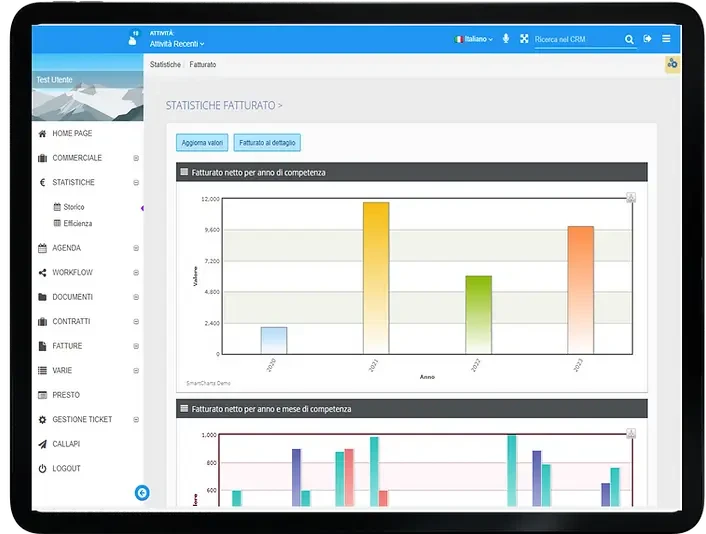Click LOGOUT in the sidebar
This screenshot has width=706, height=534.
tap(66, 469)
